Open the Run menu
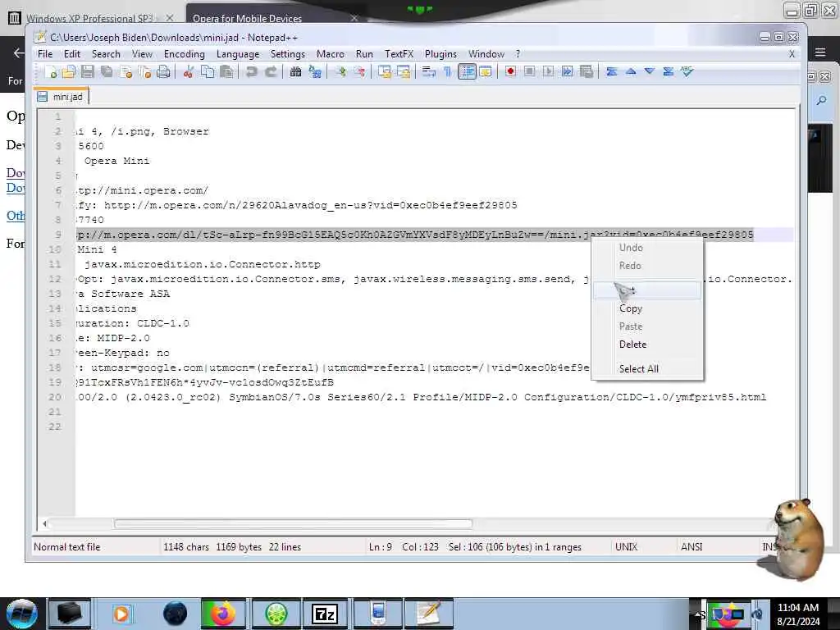This screenshot has width=840, height=630. (364, 54)
